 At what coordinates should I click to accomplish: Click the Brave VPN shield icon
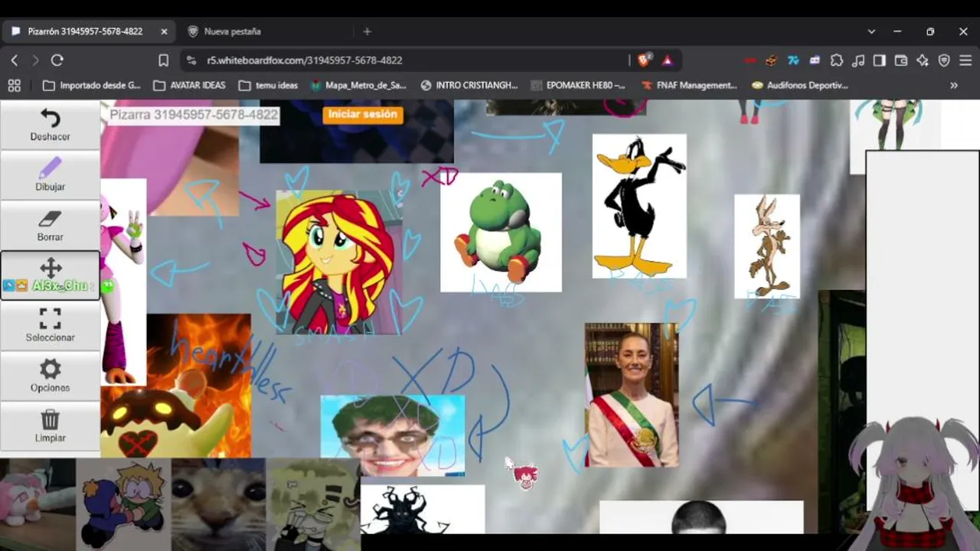click(944, 60)
